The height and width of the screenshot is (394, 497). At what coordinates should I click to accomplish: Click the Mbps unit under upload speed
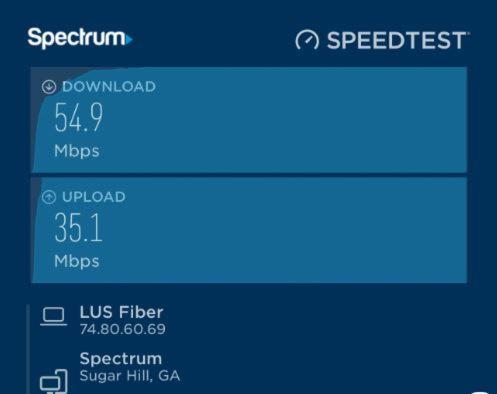tap(77, 261)
